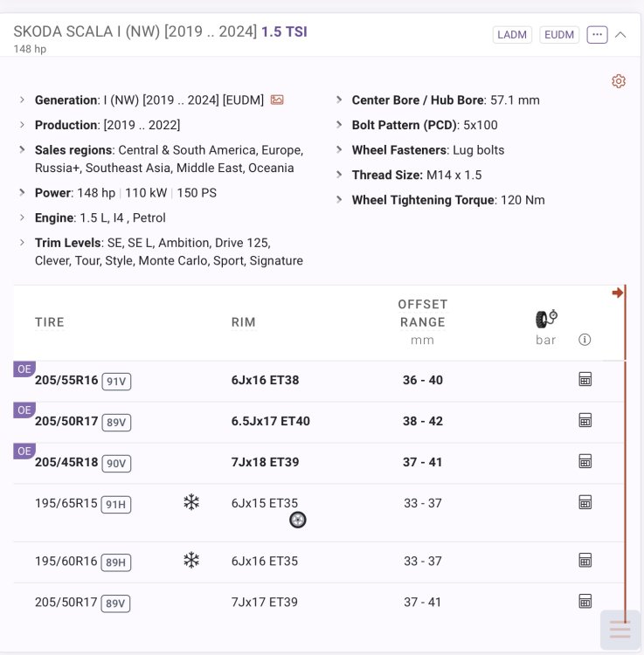Click the red arrow expand columns icon
Screen dimensions: 644x655
point(618,293)
